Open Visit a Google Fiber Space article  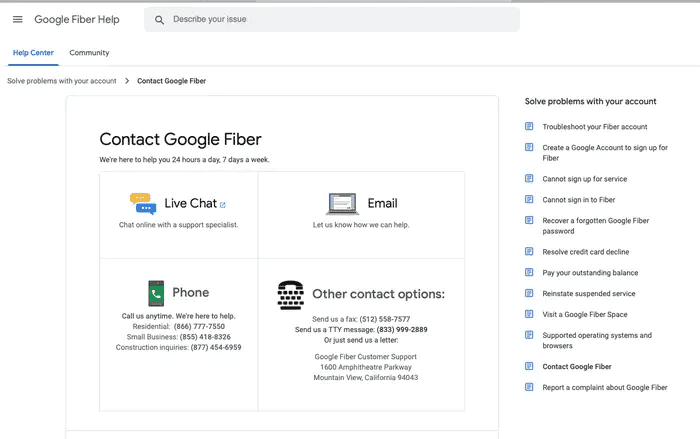click(585, 314)
